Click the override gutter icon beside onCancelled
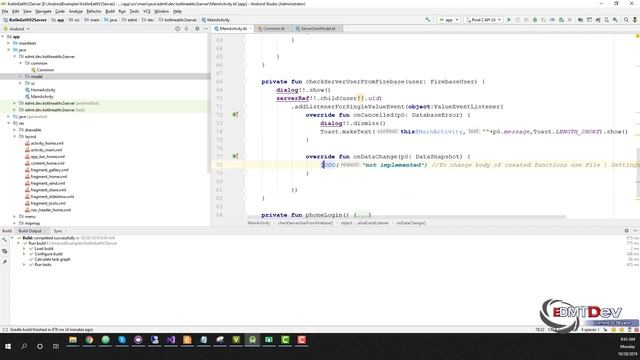640x360 pixels. (235, 115)
